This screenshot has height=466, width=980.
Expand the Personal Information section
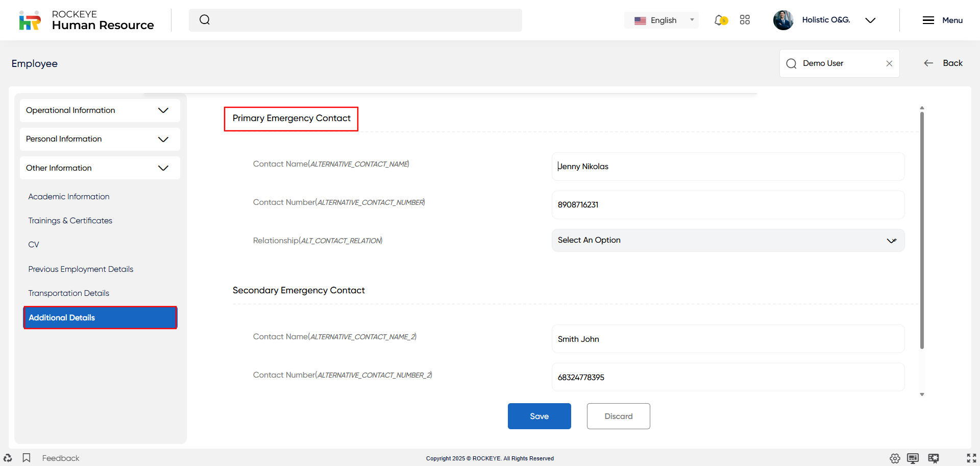(x=100, y=139)
